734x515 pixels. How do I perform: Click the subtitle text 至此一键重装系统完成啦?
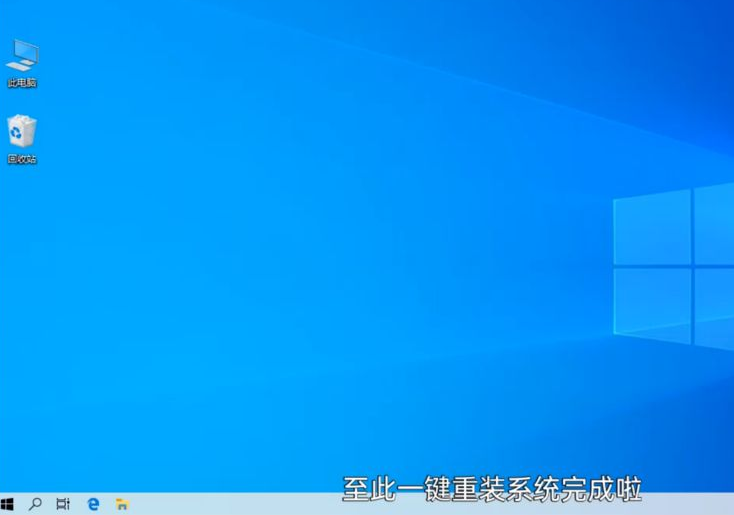[491, 490]
